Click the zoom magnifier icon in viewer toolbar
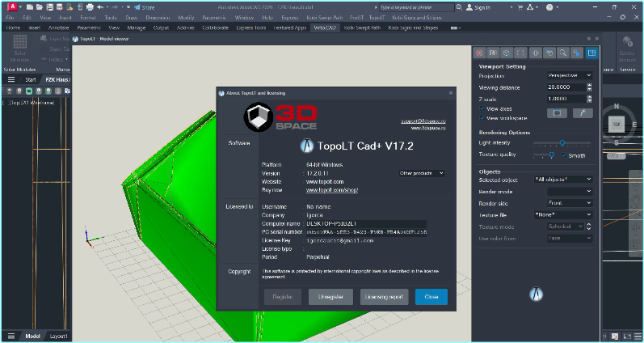This screenshot has height=343, width=644. [562, 53]
